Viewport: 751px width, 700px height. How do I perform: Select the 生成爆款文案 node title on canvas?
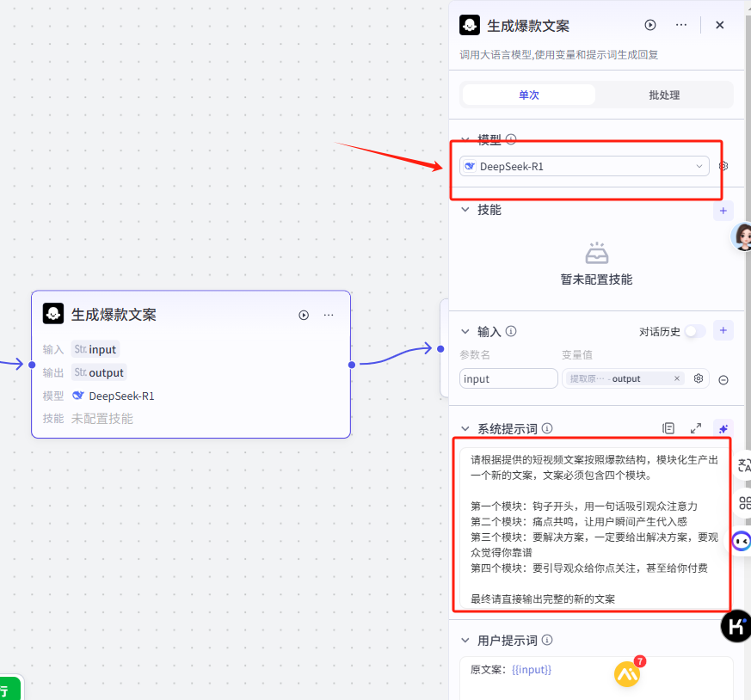[x=114, y=315]
